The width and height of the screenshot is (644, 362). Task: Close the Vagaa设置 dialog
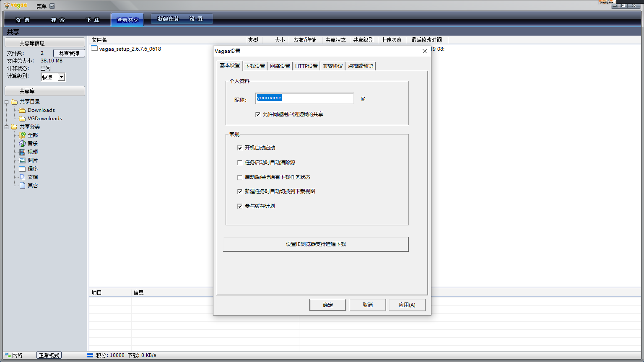[x=425, y=51]
